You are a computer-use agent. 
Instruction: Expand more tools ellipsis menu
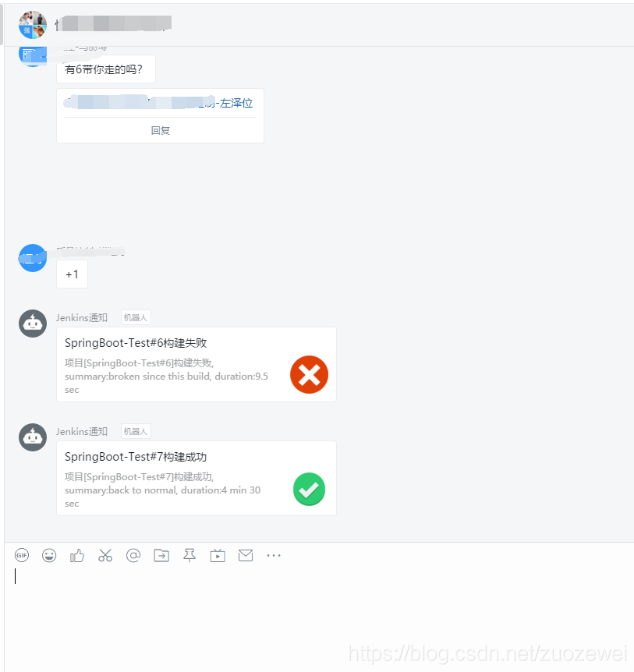(274, 555)
